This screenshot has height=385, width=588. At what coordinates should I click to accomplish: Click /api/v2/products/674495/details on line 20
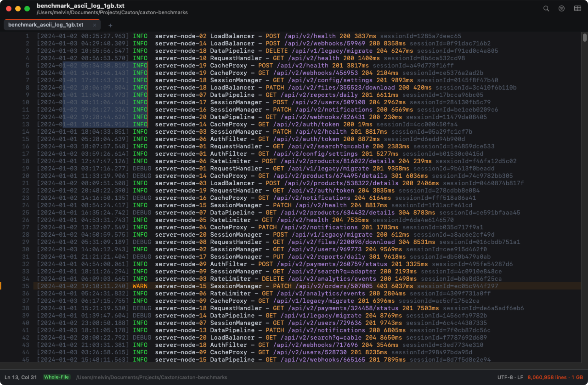click(x=330, y=176)
